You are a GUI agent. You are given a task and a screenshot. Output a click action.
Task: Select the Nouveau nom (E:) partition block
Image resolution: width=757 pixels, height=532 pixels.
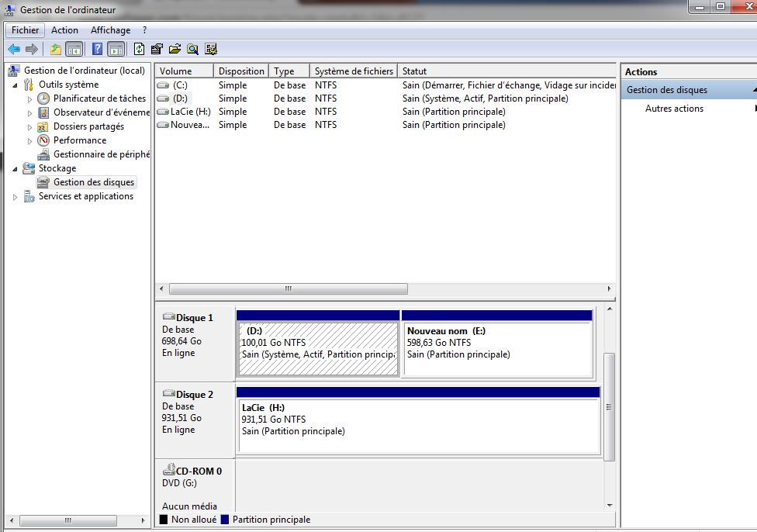tap(497, 349)
